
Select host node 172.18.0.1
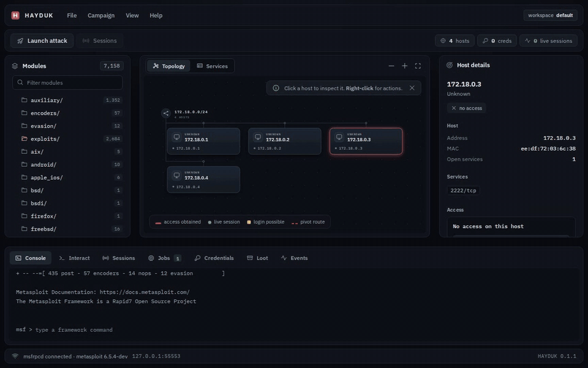coord(203,141)
